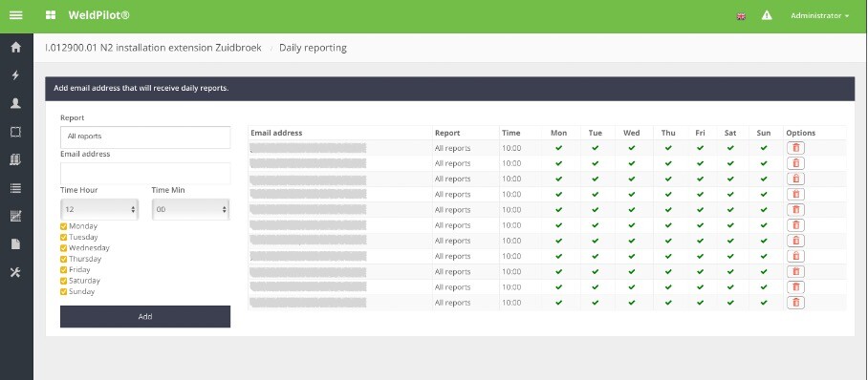868x380 pixels.
Task: Uncheck the Monday checkbox
Action: click(x=64, y=226)
